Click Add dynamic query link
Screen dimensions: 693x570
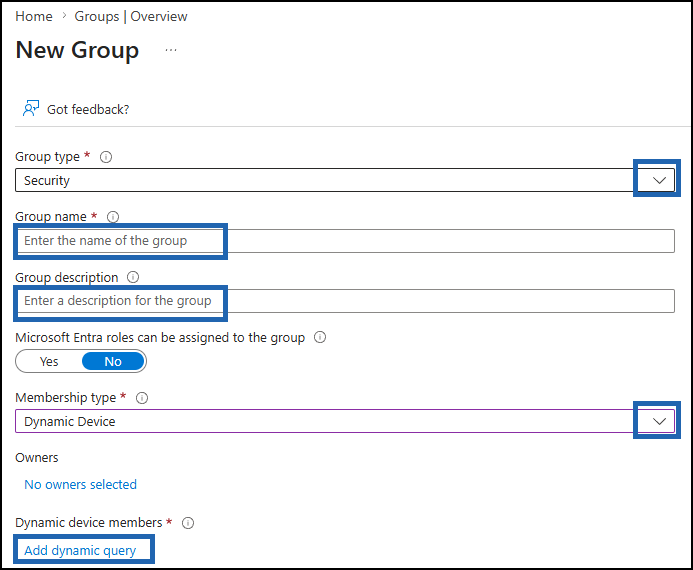pyautogui.click(x=80, y=551)
